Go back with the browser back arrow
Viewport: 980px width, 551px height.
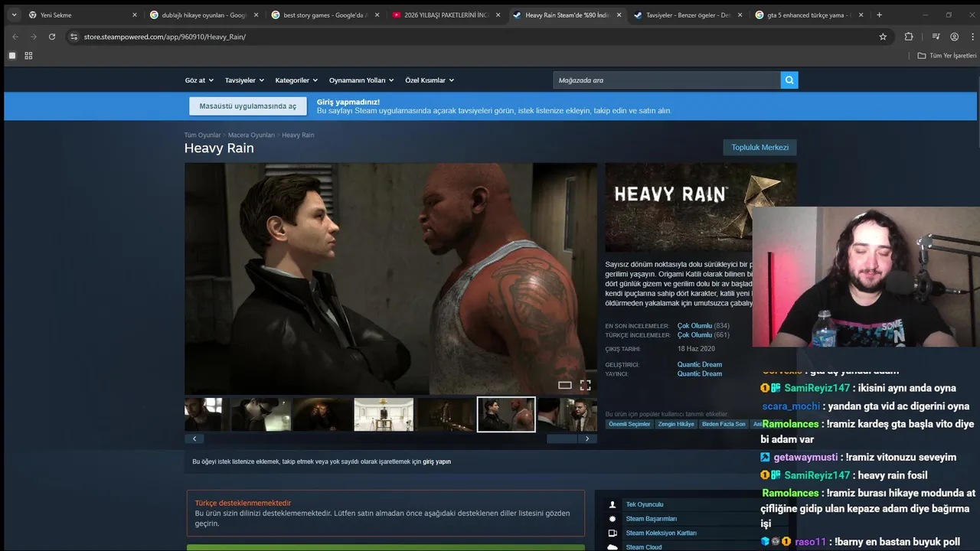pos(15,37)
